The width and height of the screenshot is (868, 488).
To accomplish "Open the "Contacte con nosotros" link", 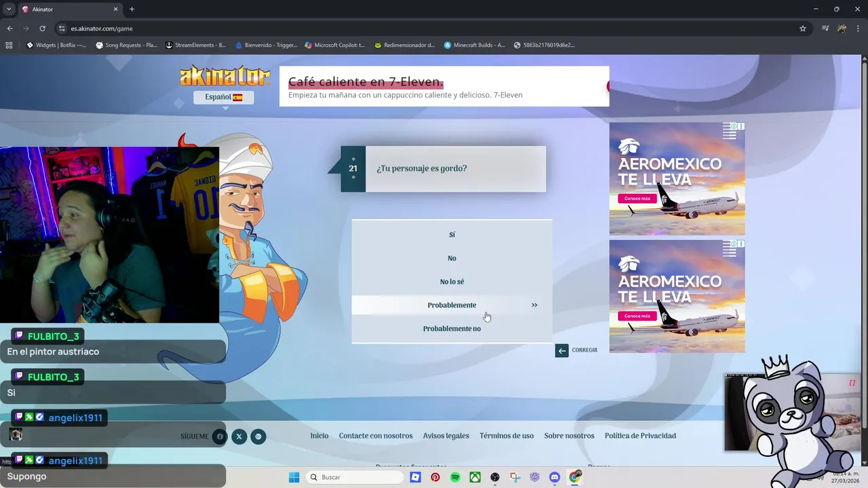I will click(x=376, y=436).
